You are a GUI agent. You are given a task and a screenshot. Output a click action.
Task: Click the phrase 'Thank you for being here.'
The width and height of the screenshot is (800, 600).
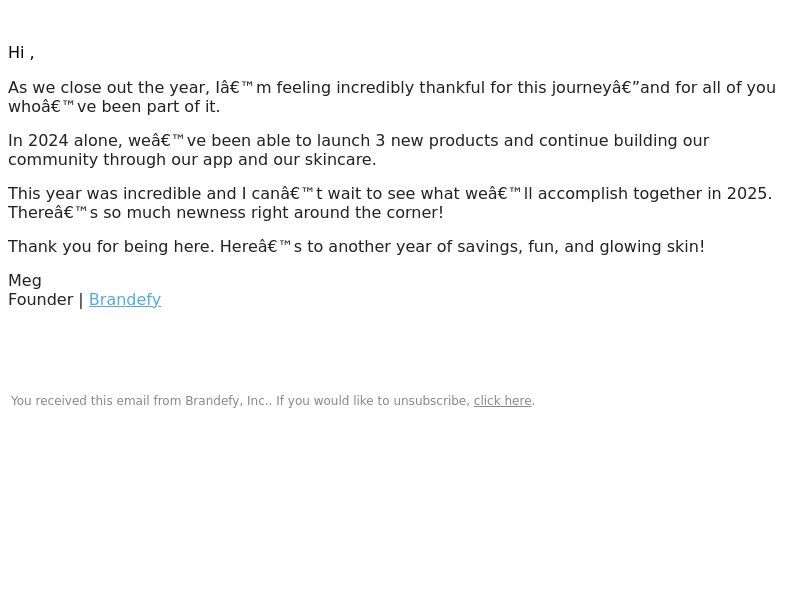click(111, 247)
